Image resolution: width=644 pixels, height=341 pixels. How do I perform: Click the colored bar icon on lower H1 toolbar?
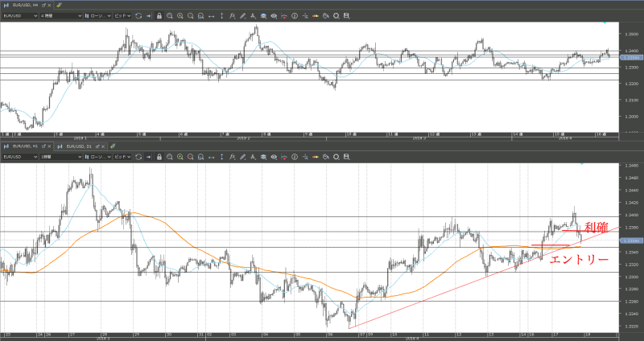(316, 157)
